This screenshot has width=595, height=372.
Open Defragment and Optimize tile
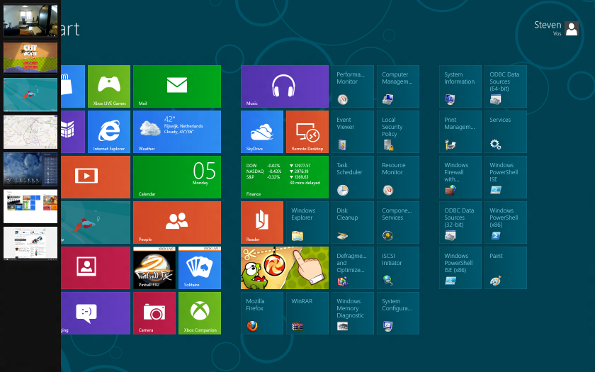(353, 268)
